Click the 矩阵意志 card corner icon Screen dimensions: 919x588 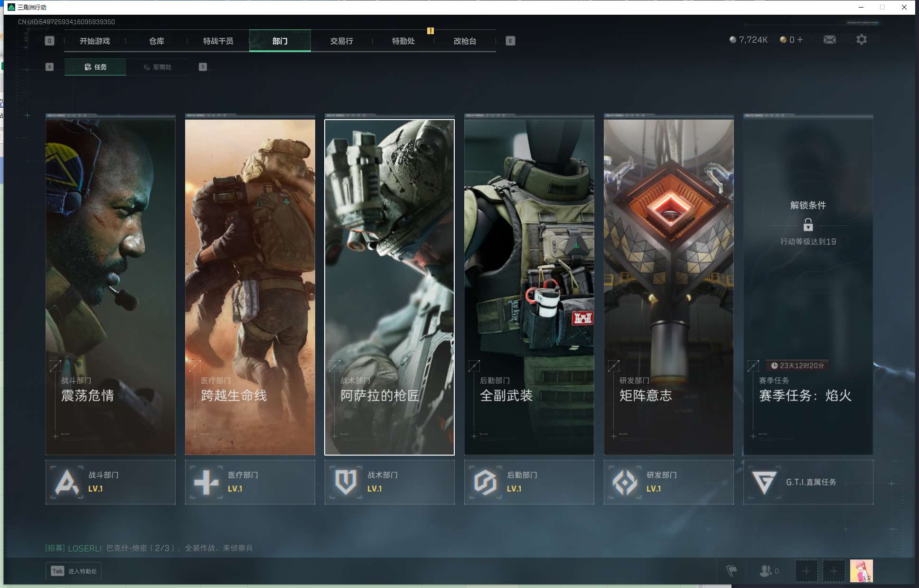(614, 365)
